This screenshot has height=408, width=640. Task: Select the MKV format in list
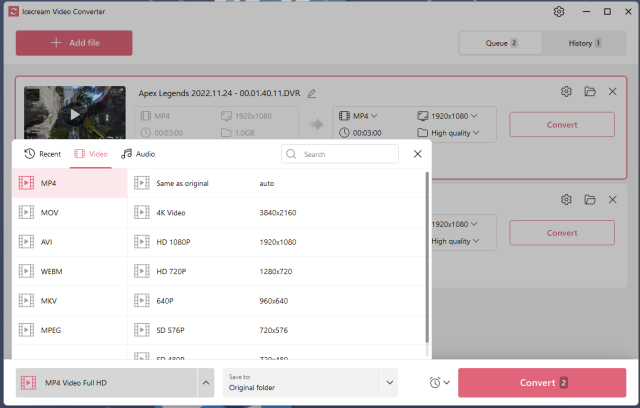coord(50,300)
